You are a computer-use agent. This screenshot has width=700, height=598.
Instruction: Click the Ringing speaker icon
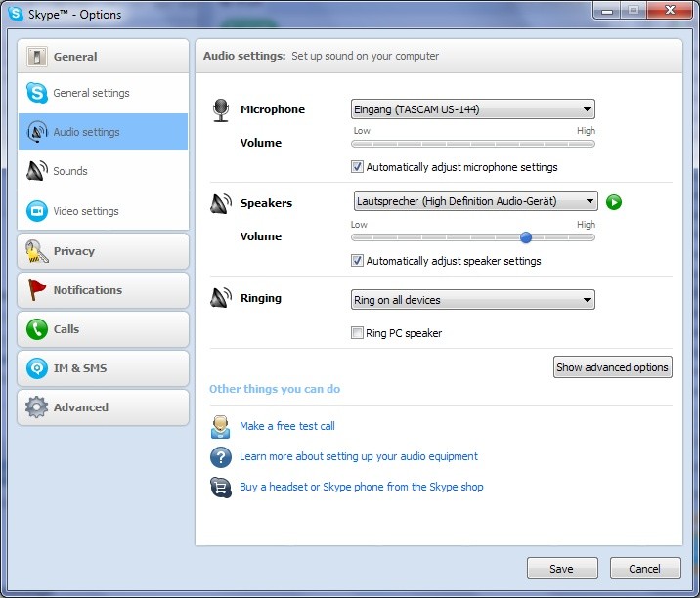coord(221,298)
